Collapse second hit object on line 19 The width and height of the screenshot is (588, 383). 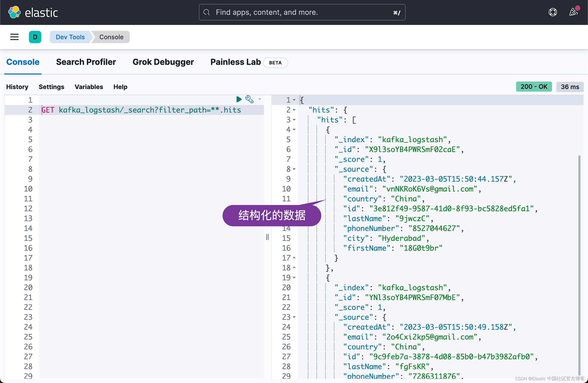pyautogui.click(x=294, y=277)
